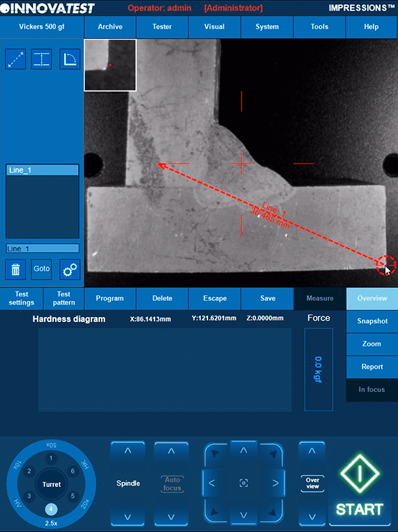Select turret position 4
The width and height of the screenshot is (398, 532).
click(x=51, y=509)
